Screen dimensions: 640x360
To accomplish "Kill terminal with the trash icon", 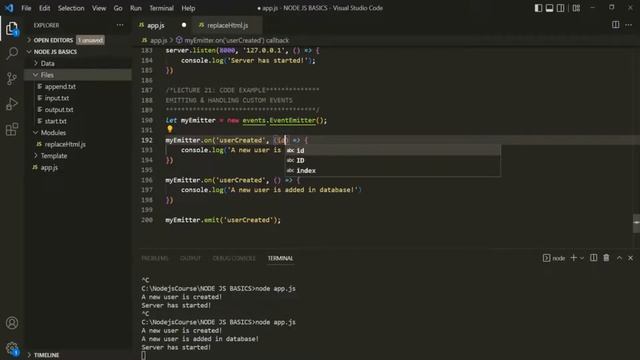I will 606,258.
